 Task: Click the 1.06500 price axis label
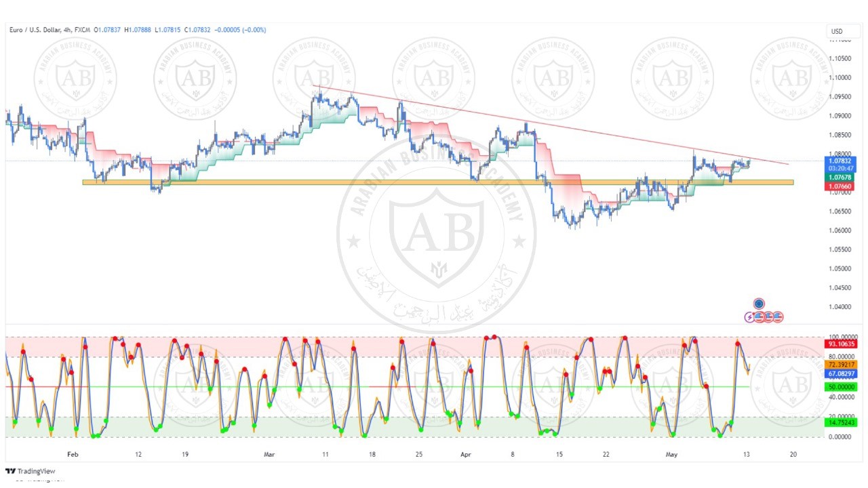[x=840, y=211]
